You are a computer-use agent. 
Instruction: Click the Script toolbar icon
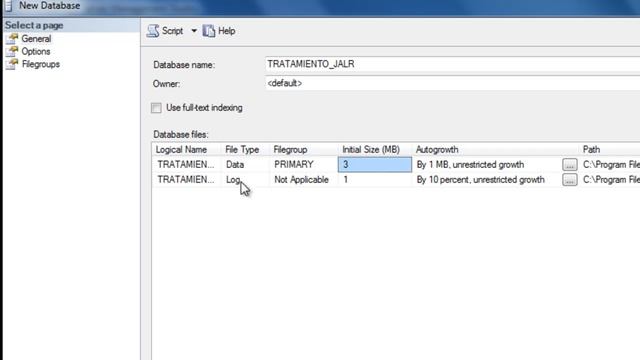click(x=153, y=31)
